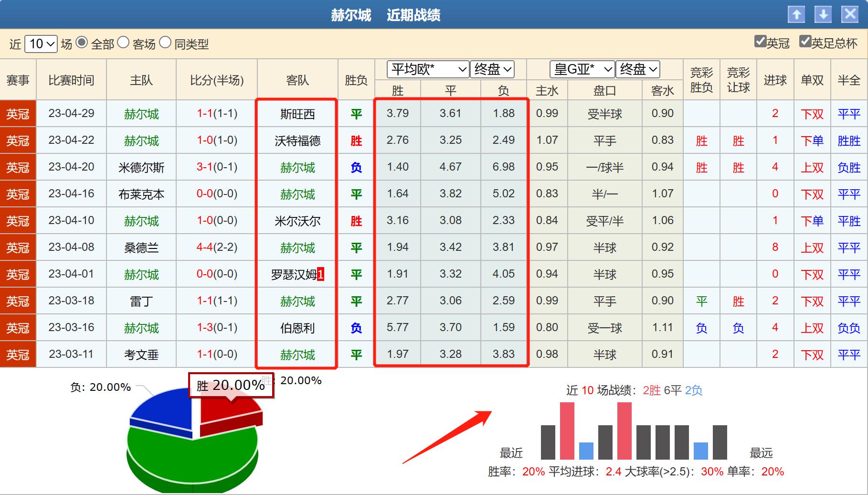Viewport: 868px width, 495px height.
Task: Click the 1-3(0-1) score link in the 伯恩利 row
Action: pos(216,328)
